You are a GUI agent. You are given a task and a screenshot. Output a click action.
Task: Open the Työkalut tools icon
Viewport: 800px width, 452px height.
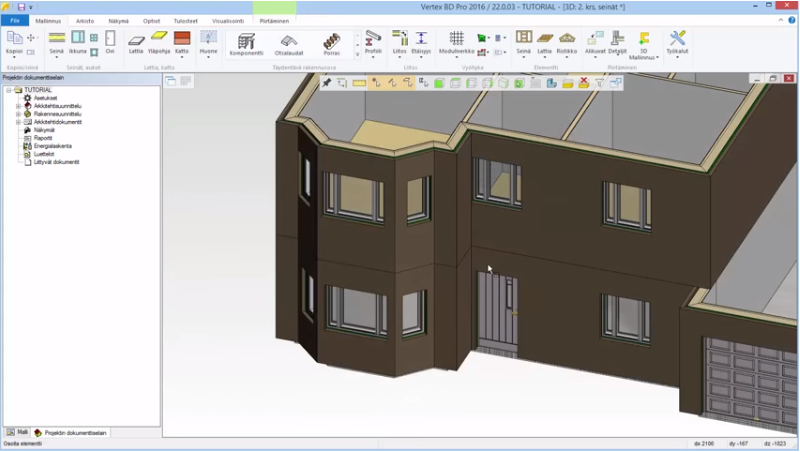[x=678, y=41]
